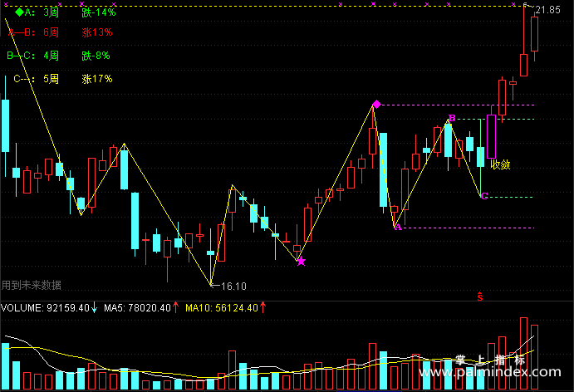Select the VOLUME: 92159.40 readout
The height and width of the screenshot is (392, 574).
coord(45,308)
